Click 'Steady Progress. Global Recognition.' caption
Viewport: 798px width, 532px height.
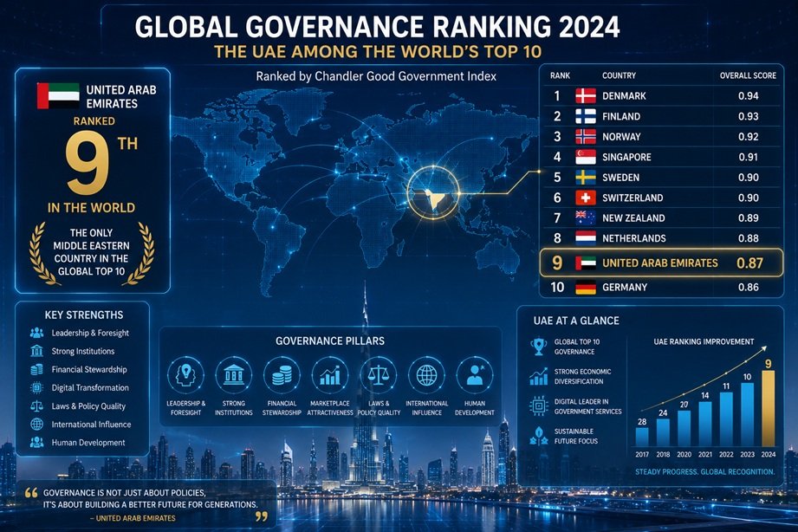705,472
